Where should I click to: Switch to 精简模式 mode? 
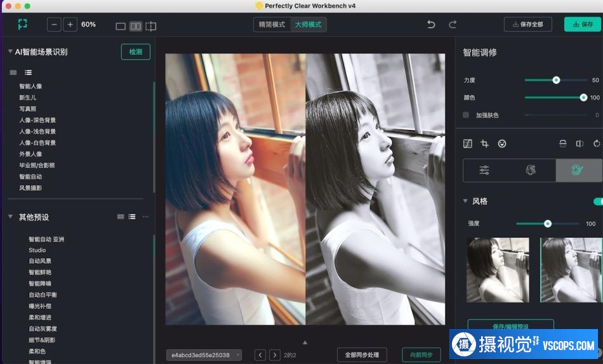pyautogui.click(x=272, y=25)
